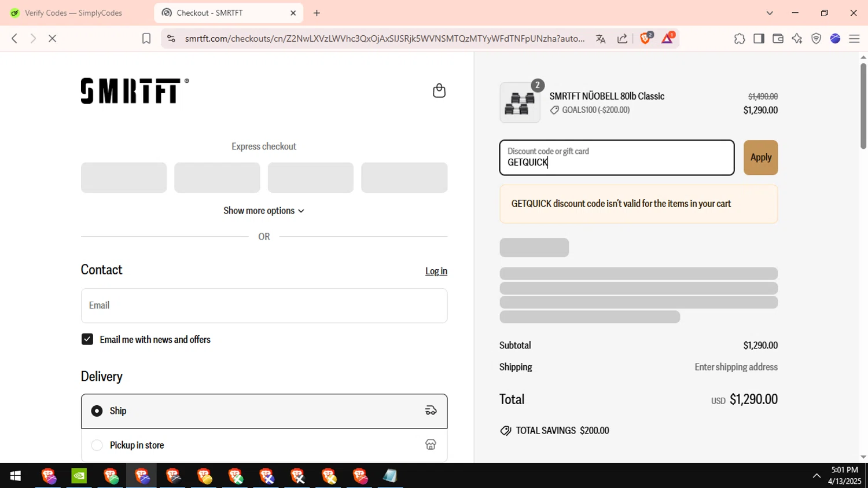Open Brave Rewards triangle icon
Screen dimensions: 868x488
pyautogui.click(x=667, y=38)
